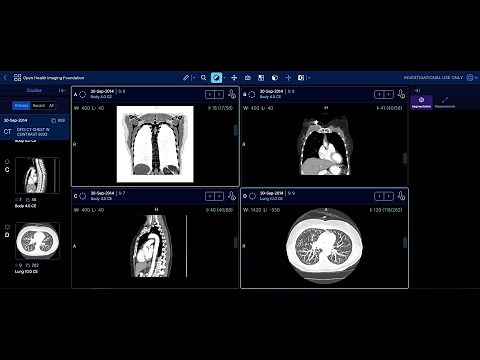Click the Open Health Imaging Foundation logo
The height and width of the screenshot is (360, 480).
point(49,78)
